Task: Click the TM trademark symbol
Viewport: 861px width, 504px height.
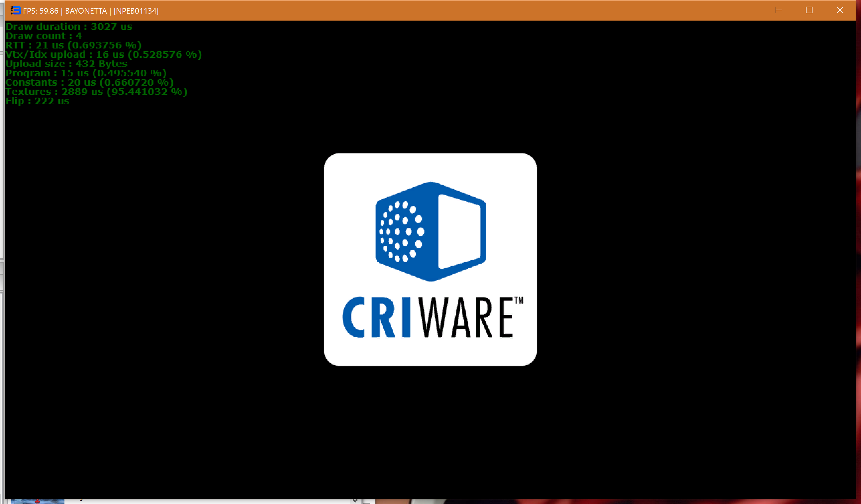Action: 519,300
